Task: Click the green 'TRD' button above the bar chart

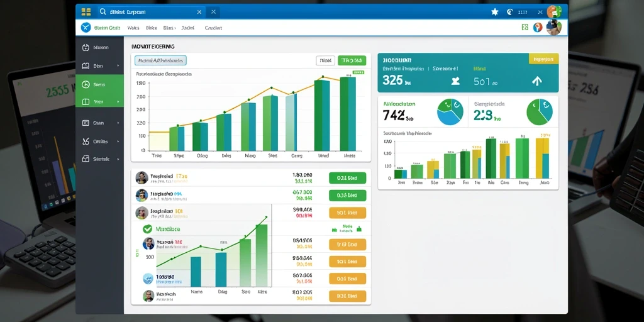Action: coord(352,61)
